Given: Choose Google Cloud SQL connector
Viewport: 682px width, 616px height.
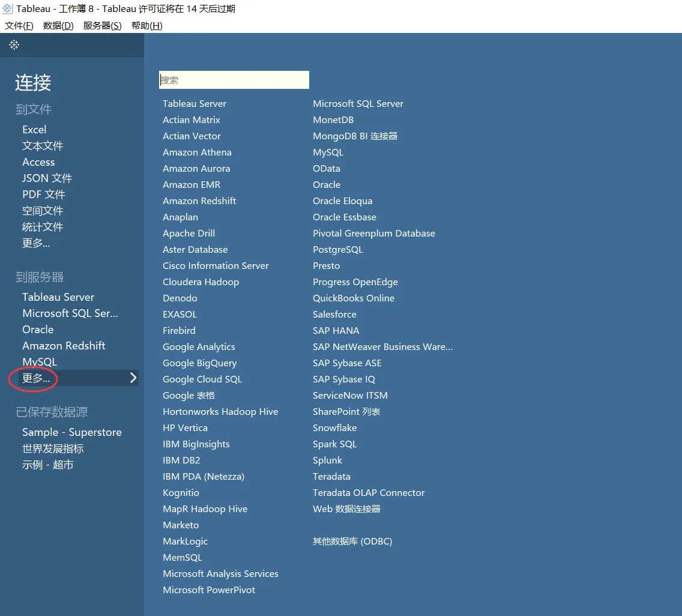Looking at the screenshot, I should coord(202,379).
